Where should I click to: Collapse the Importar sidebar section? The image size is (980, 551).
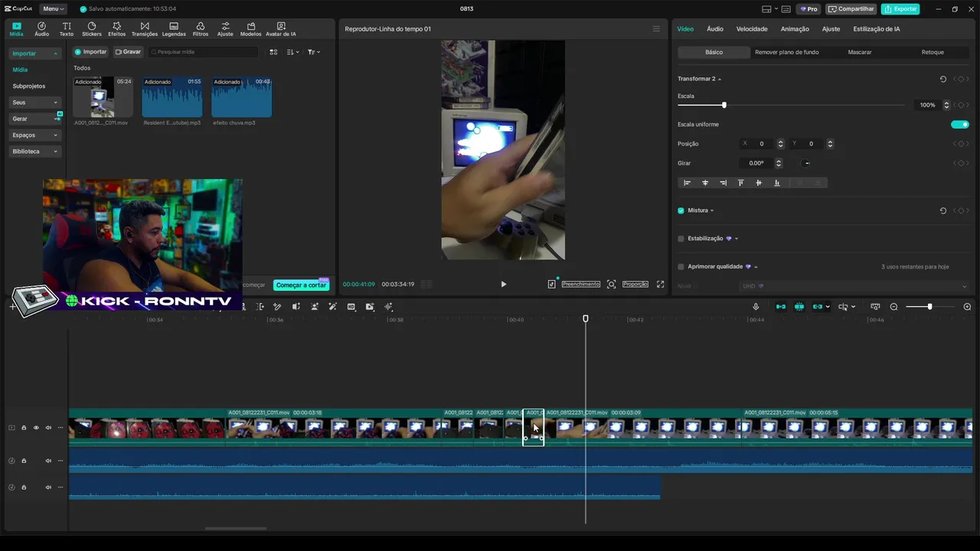pyautogui.click(x=55, y=54)
